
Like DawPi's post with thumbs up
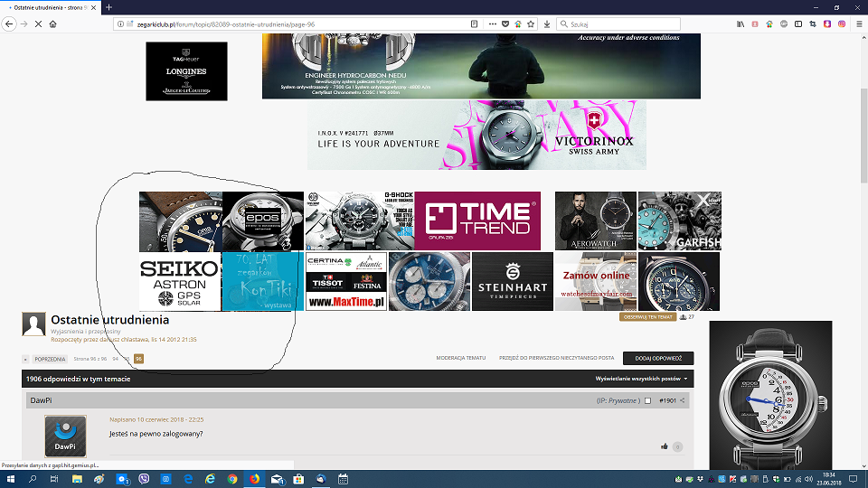tap(665, 446)
